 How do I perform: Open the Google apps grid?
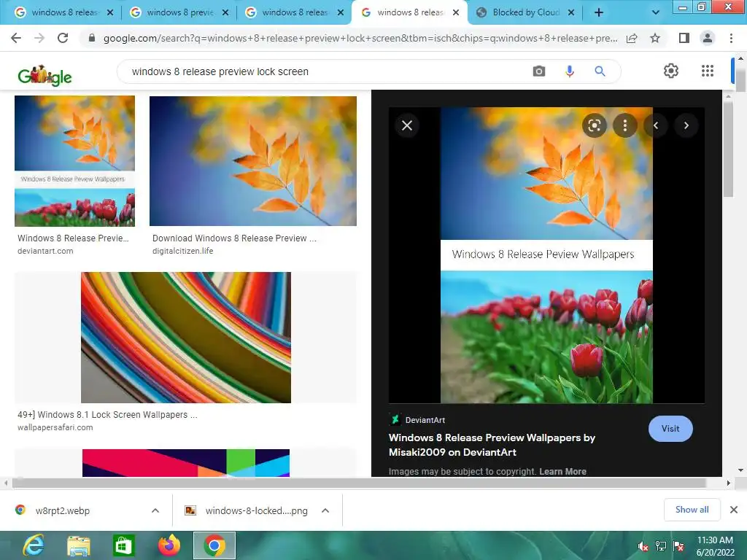708,71
